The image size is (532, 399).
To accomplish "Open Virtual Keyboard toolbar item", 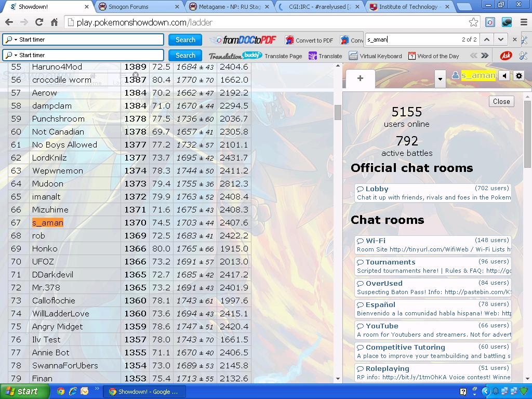I will [x=375, y=56].
